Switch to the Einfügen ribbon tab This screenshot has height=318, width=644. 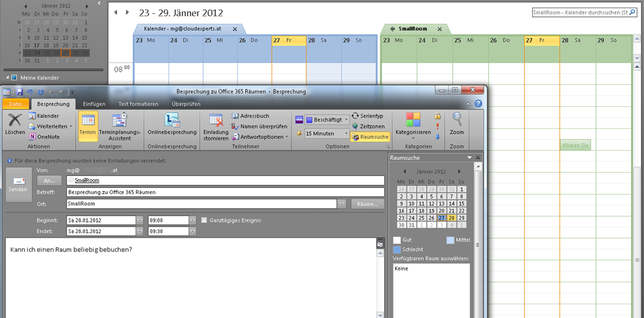[94, 104]
